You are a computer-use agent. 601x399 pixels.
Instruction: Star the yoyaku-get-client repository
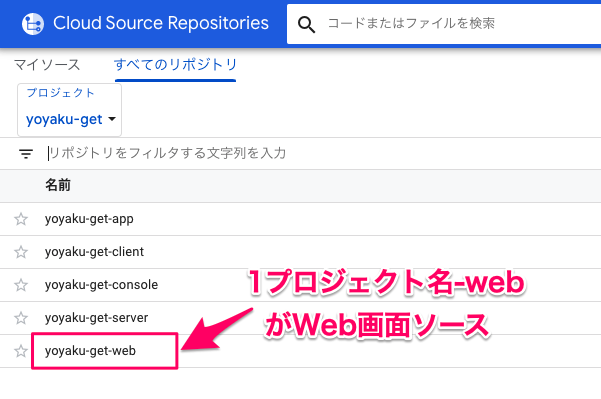coord(21,252)
